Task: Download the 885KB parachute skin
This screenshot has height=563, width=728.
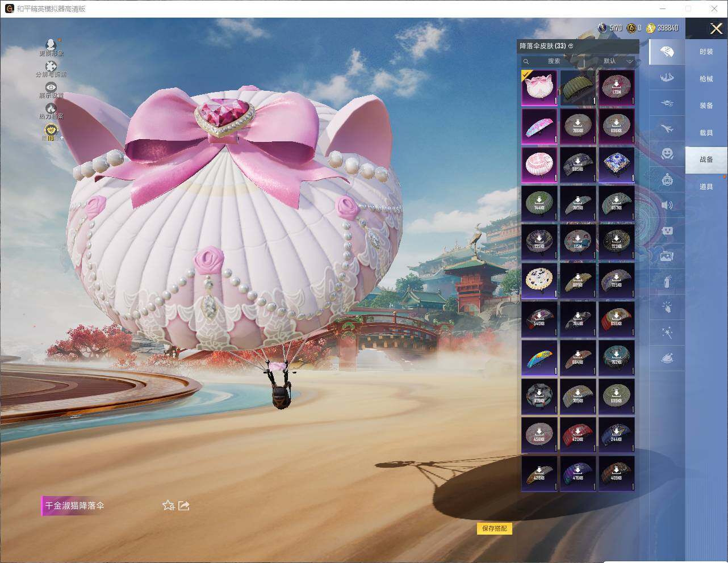Action: [578, 165]
